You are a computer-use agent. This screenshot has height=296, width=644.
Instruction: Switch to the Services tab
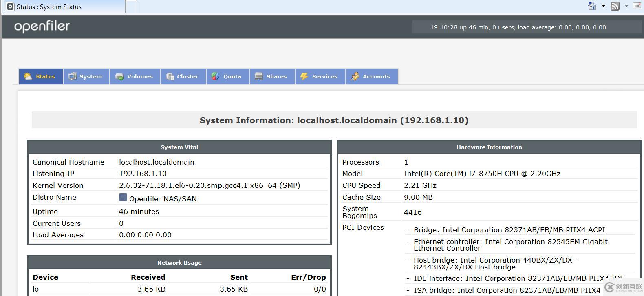(x=320, y=76)
